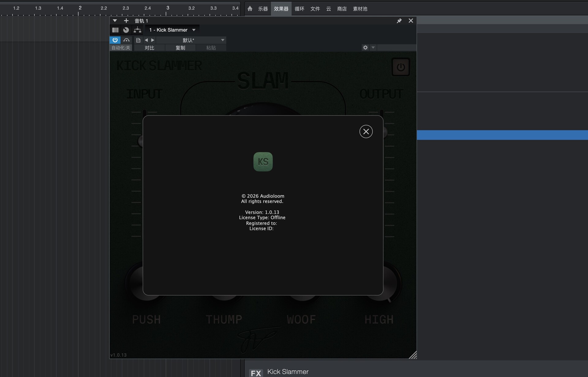Open the routing view icon
The image size is (588, 377).
[138, 30]
